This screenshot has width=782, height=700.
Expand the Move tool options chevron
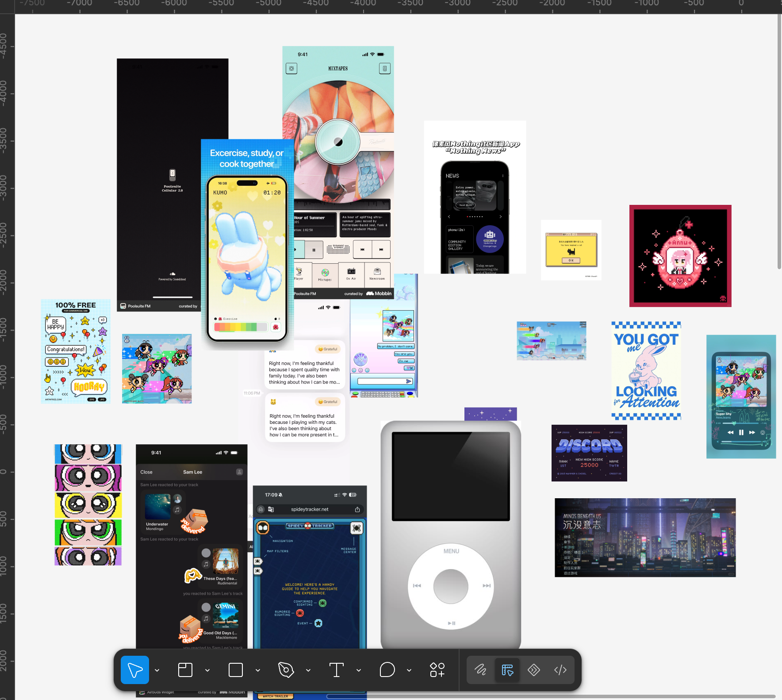coord(157,670)
